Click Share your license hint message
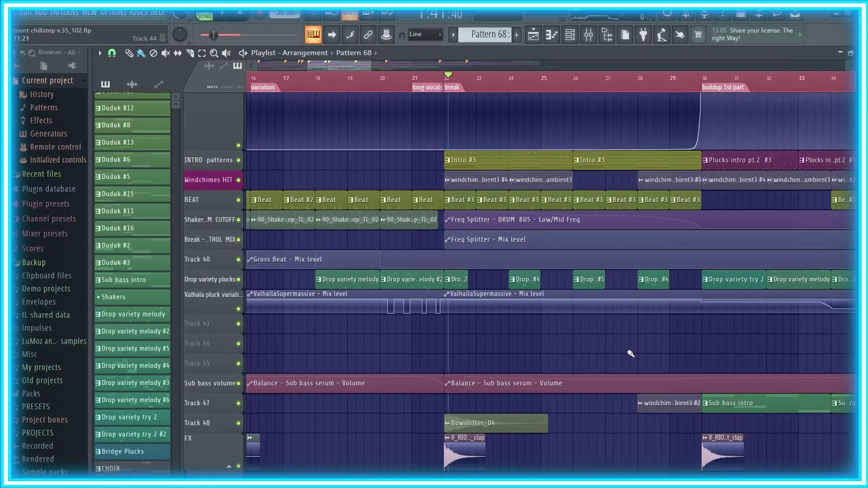This screenshot has height=488, width=868. 756,35
